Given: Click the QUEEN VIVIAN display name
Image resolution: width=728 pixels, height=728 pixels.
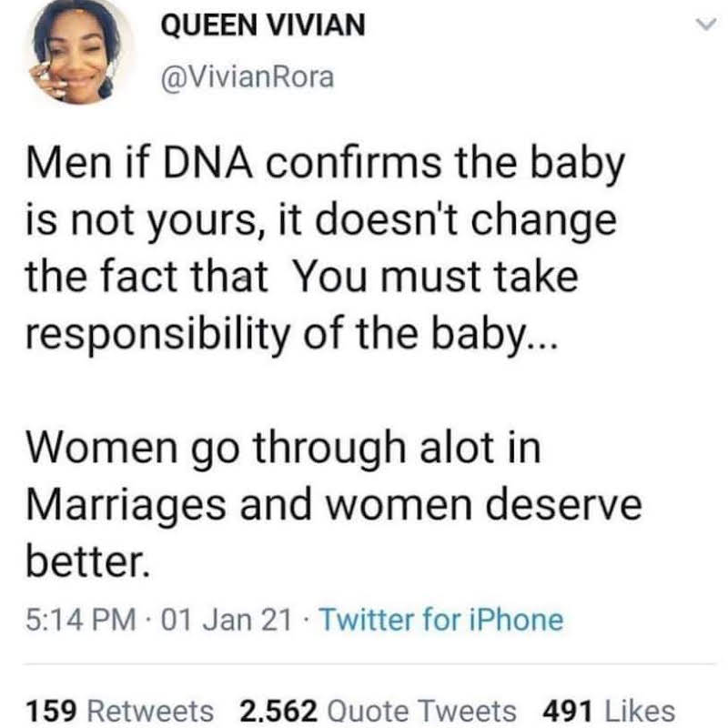Looking at the screenshot, I should [263, 25].
